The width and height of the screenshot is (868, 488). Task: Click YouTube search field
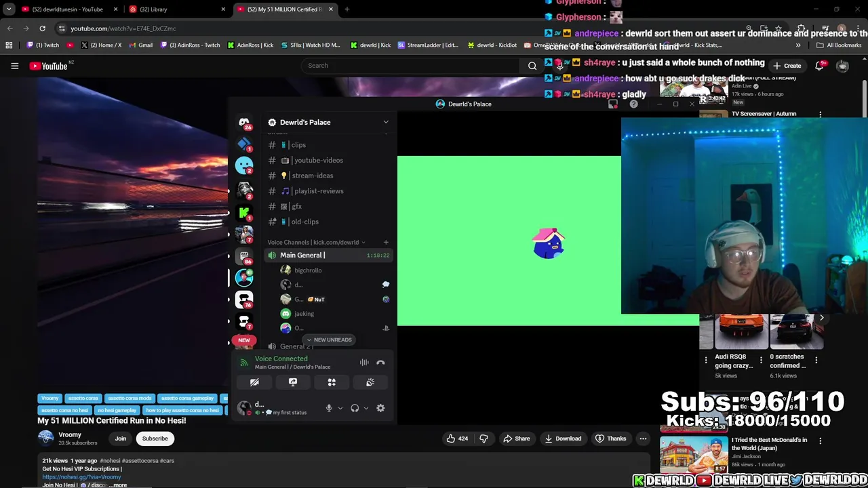[411, 66]
